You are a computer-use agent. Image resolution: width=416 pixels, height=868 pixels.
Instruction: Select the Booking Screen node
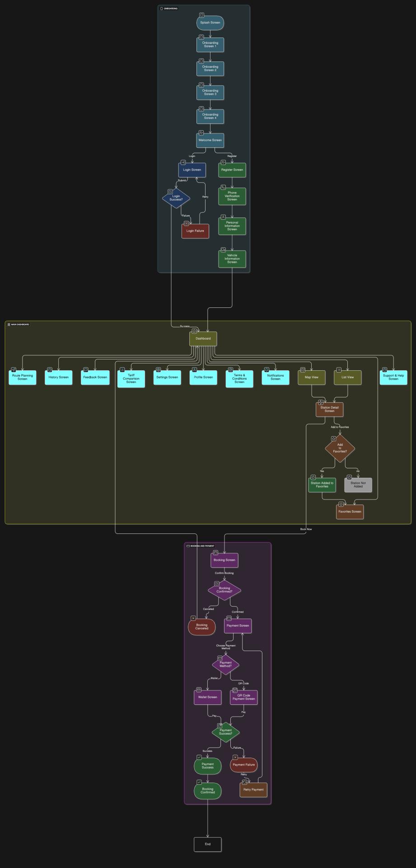[224, 560]
